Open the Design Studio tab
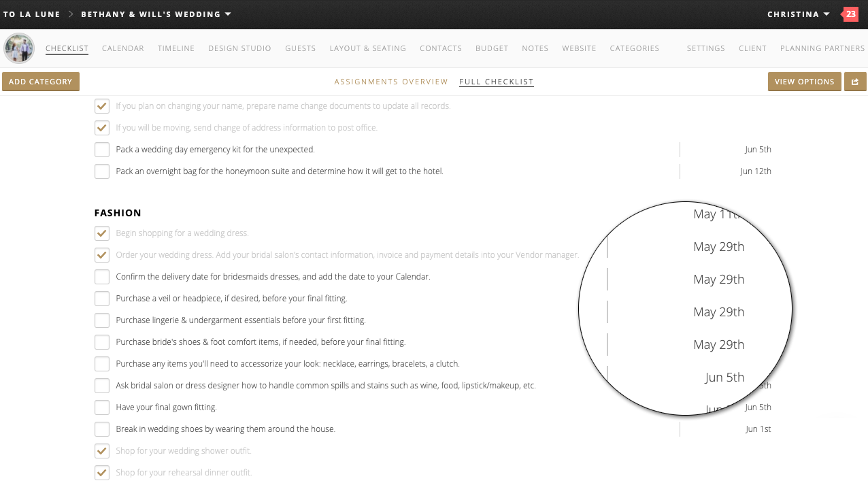Screen dimensions: 868x485 (x=239, y=48)
